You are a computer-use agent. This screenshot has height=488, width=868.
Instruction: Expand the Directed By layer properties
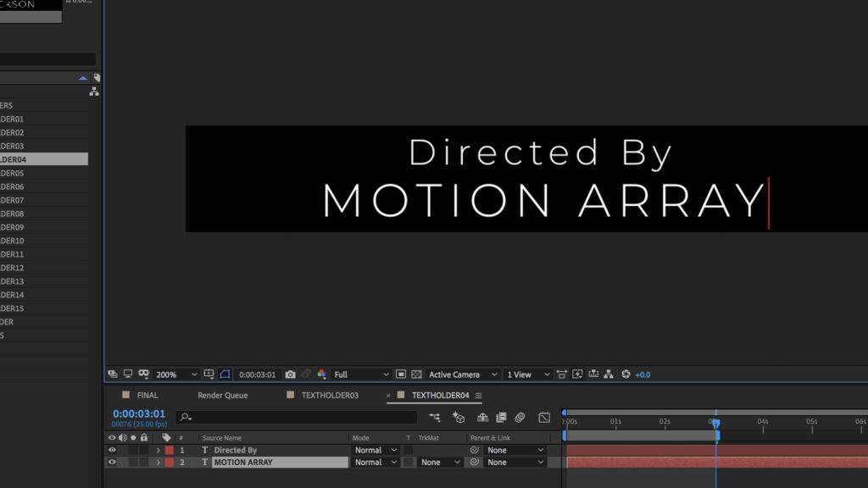tap(158, 451)
